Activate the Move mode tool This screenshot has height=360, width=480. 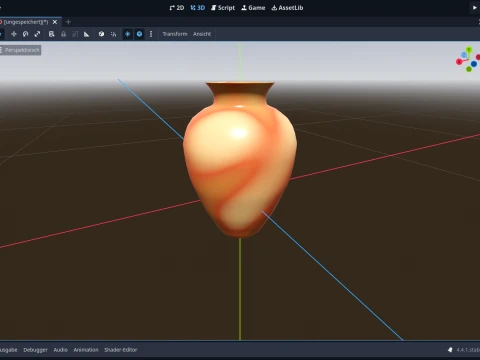(x=14, y=34)
